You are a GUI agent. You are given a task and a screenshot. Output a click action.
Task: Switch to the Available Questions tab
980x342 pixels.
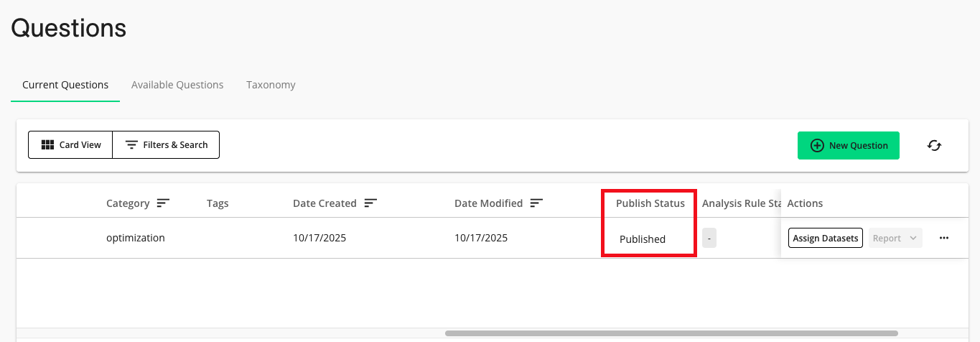(x=177, y=85)
